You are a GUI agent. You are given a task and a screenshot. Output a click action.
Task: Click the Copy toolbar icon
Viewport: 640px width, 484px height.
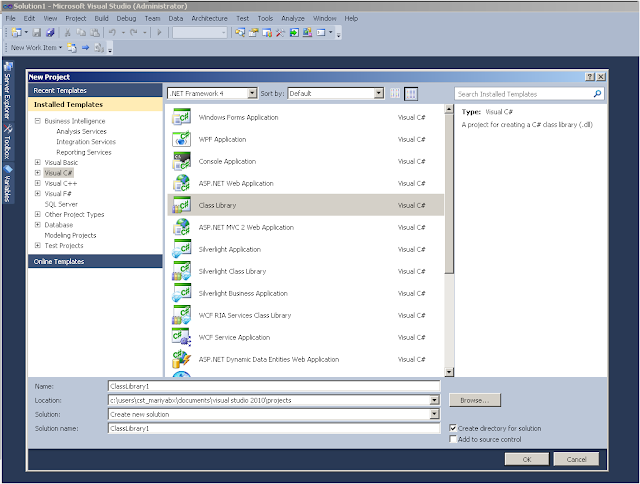coord(81,33)
